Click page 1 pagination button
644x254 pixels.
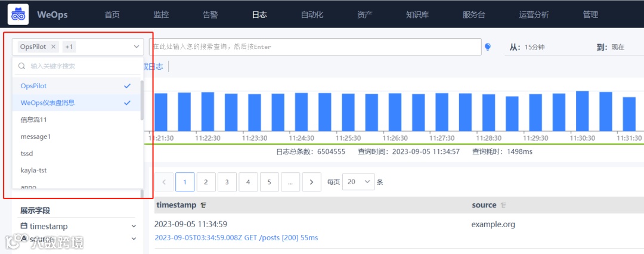coord(185,182)
